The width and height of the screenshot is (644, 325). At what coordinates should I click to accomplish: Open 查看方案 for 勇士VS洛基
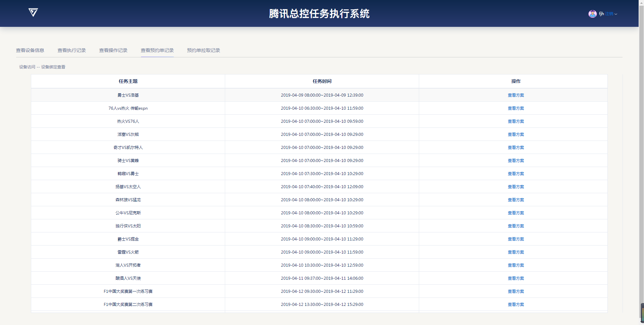(515, 95)
